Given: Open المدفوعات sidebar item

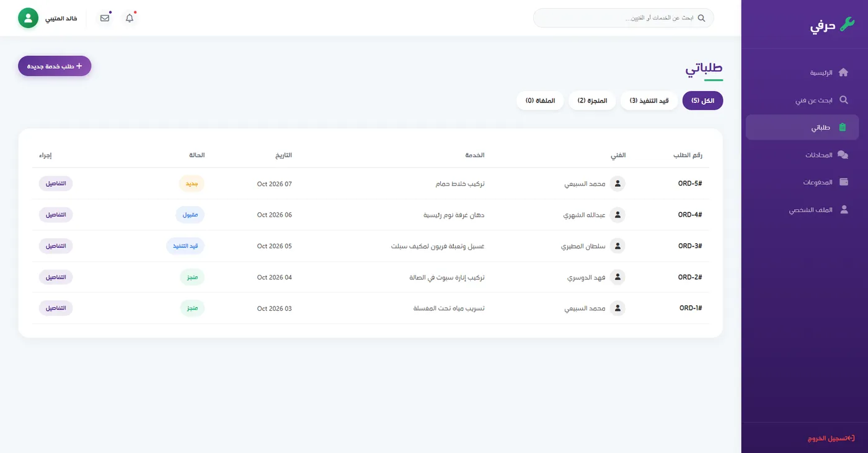Looking at the screenshot, I should 802,182.
